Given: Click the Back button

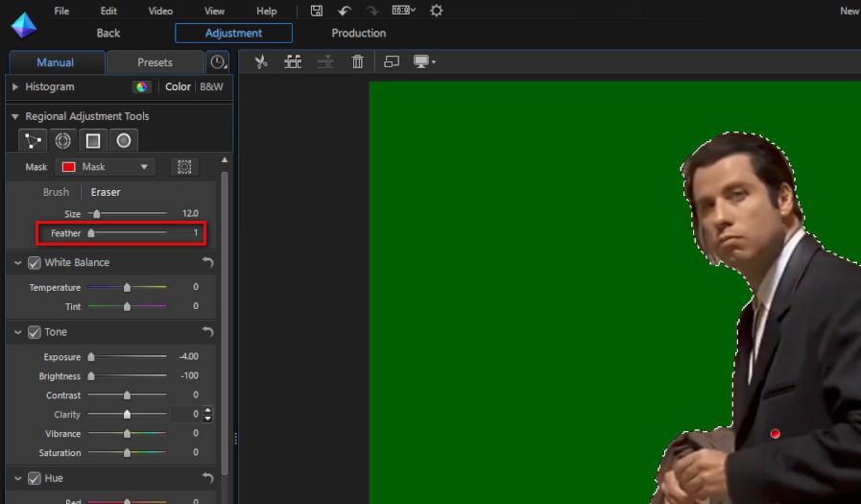Looking at the screenshot, I should (108, 33).
